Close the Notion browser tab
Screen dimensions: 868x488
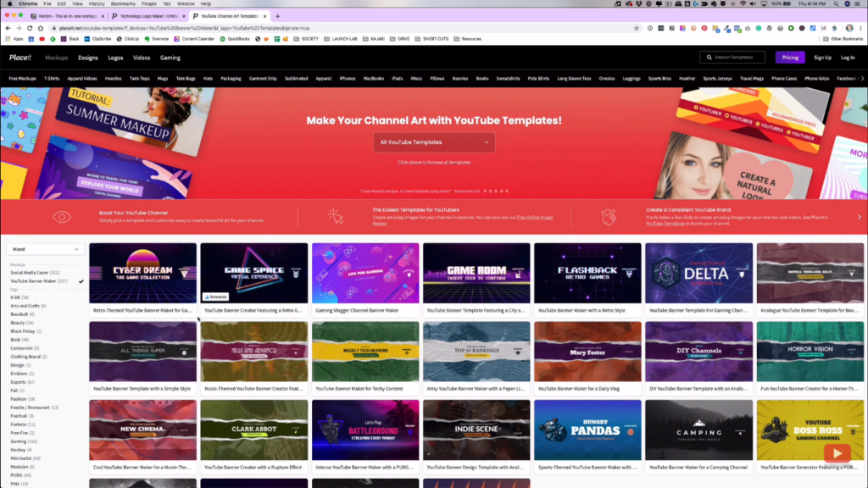[103, 16]
